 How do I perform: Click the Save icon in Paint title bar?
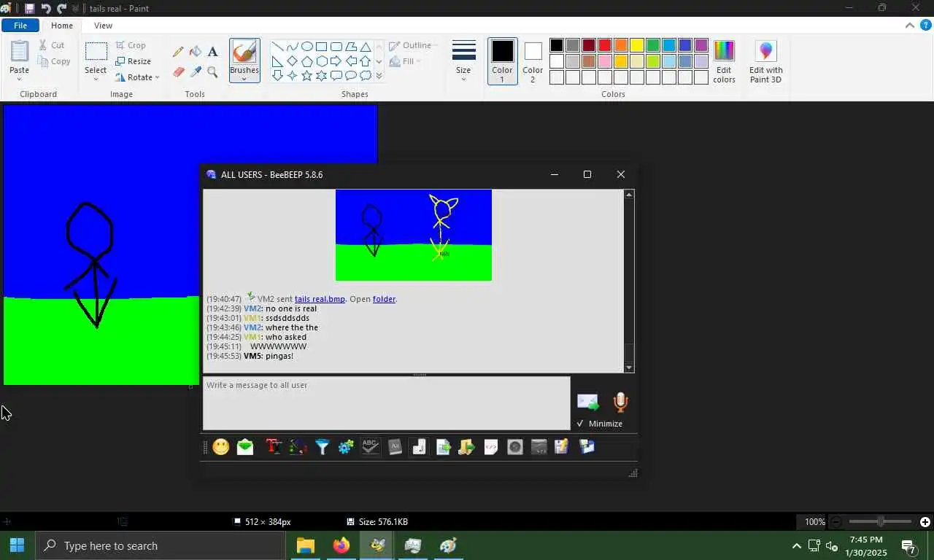pos(29,8)
